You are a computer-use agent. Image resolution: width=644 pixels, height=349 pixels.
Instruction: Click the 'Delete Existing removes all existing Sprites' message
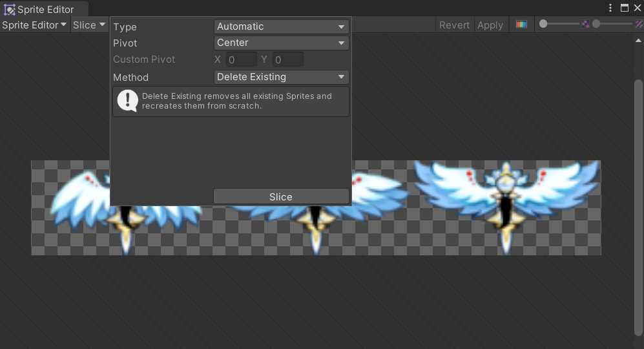point(236,101)
